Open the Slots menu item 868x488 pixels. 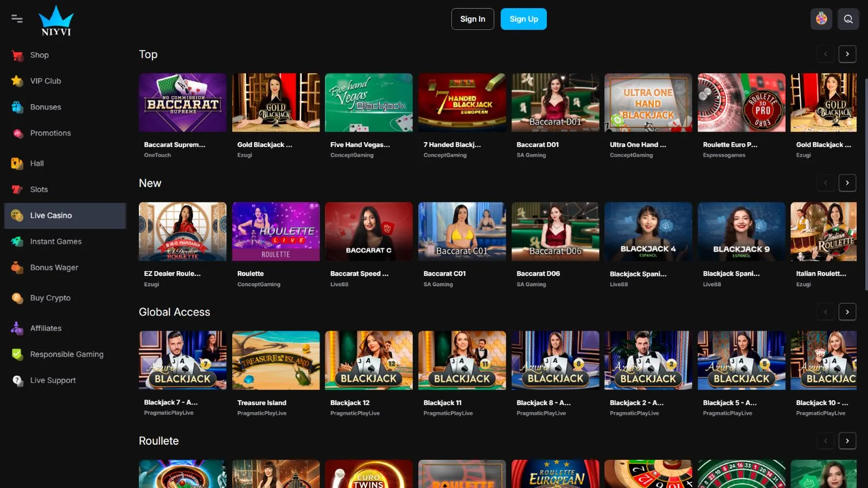(39, 190)
